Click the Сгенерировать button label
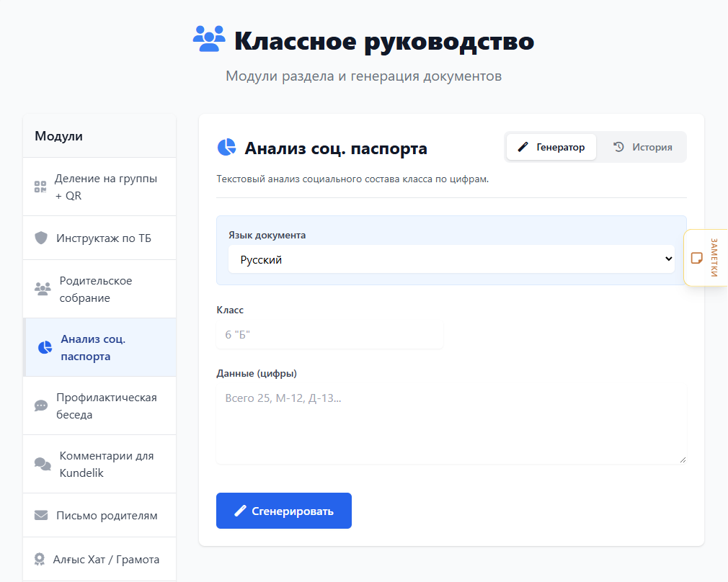This screenshot has width=728, height=582. pos(293,511)
